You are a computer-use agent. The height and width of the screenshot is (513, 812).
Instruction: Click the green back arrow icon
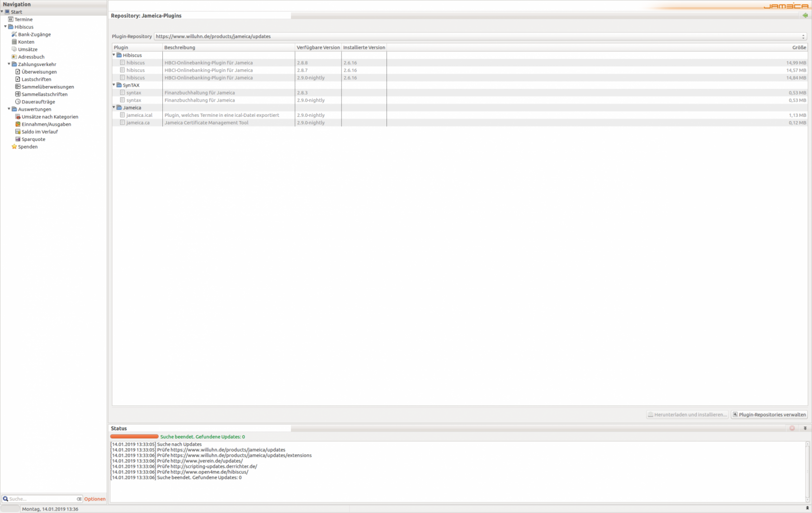805,16
